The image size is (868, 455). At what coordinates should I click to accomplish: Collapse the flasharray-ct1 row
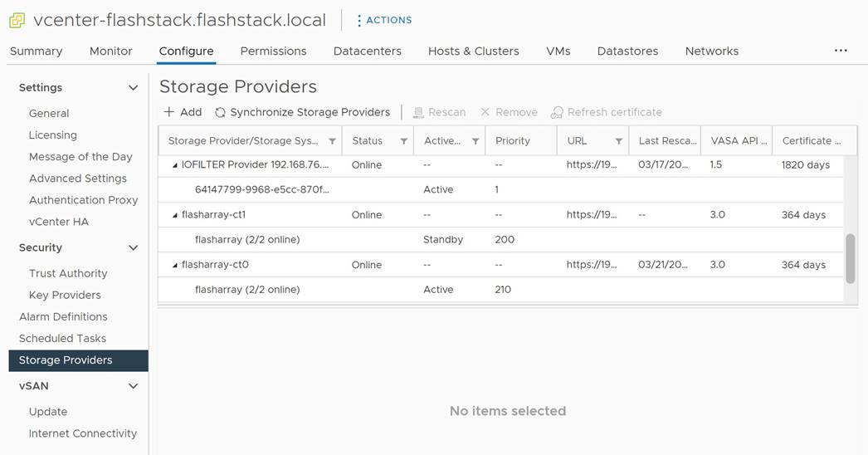coord(174,215)
